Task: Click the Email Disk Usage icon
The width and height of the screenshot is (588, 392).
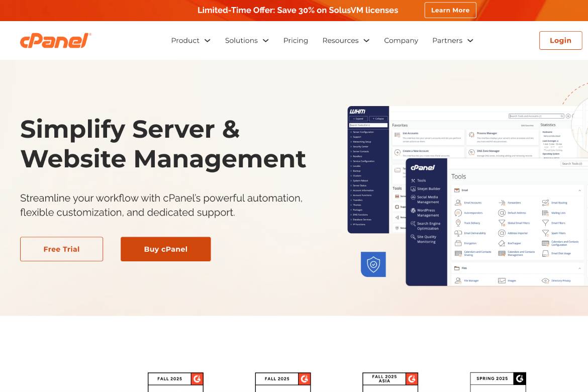Action: [x=545, y=253]
